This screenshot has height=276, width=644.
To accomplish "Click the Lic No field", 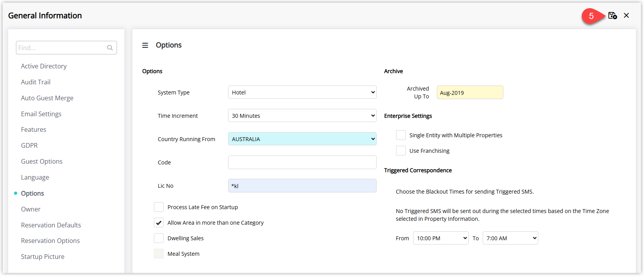I will [302, 185].
